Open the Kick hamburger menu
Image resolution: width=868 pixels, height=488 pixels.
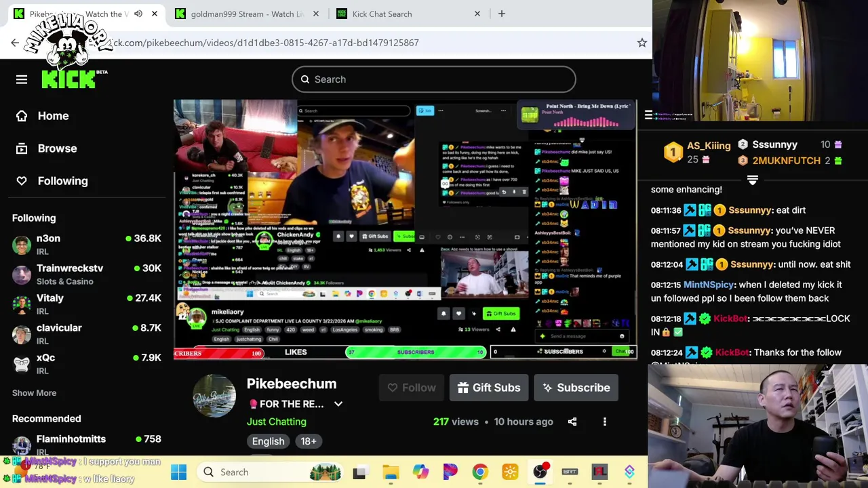coord(22,79)
